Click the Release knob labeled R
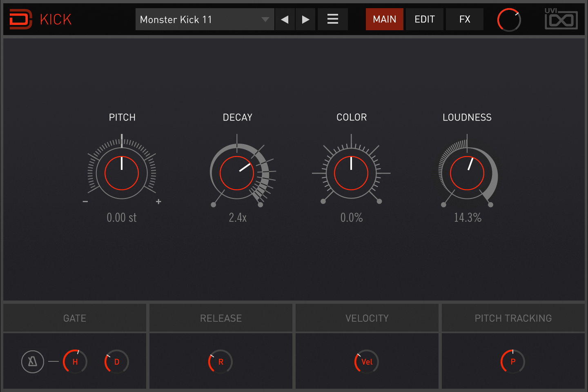The image size is (588, 392). [x=220, y=361]
